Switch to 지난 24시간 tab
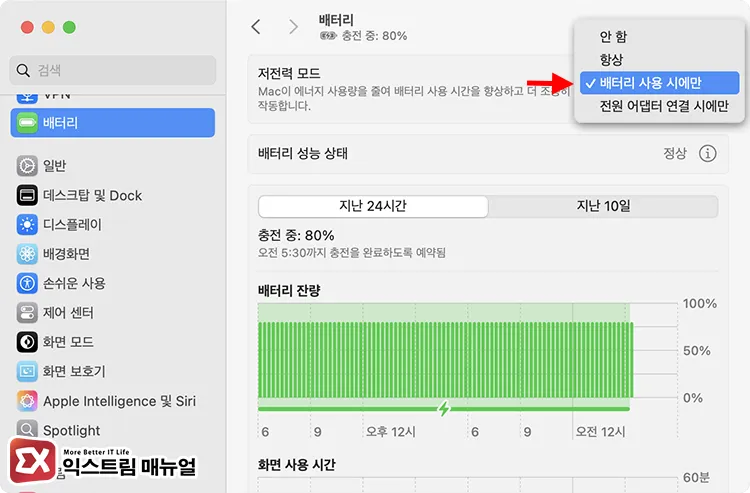The height and width of the screenshot is (493, 750). [373, 206]
